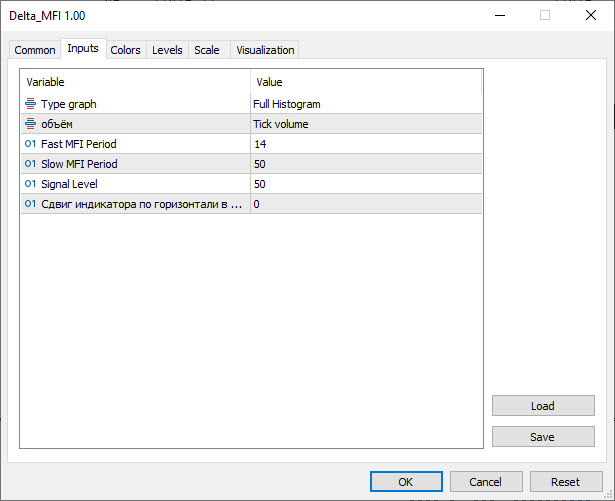Open the Common tab
615x501 pixels.
coord(35,50)
